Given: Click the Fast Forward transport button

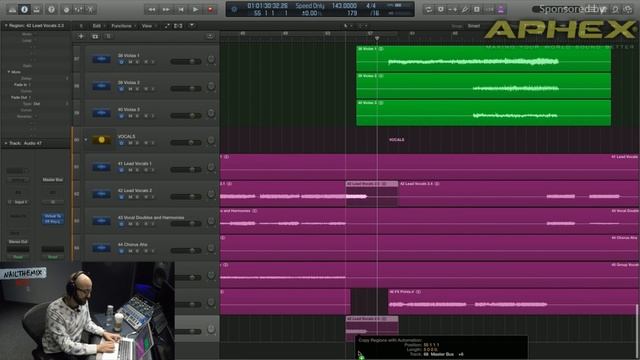Looking at the screenshot, I should pos(166,9).
